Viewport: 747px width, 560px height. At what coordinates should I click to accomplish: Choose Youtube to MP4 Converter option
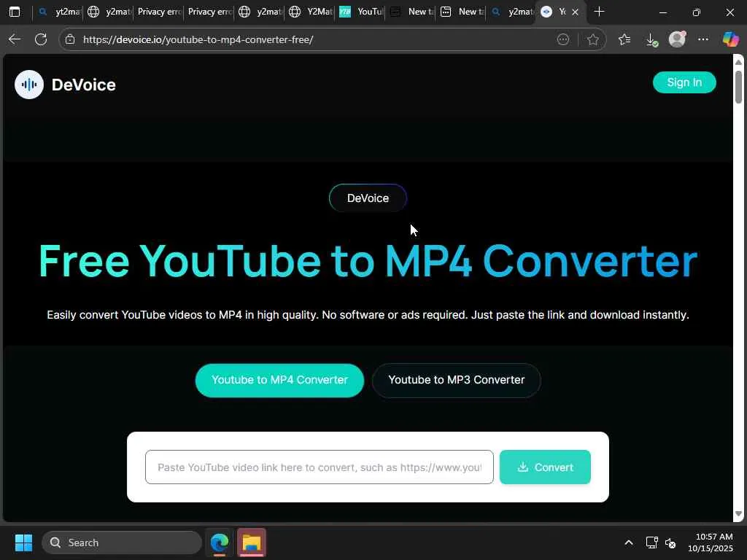coord(279,380)
